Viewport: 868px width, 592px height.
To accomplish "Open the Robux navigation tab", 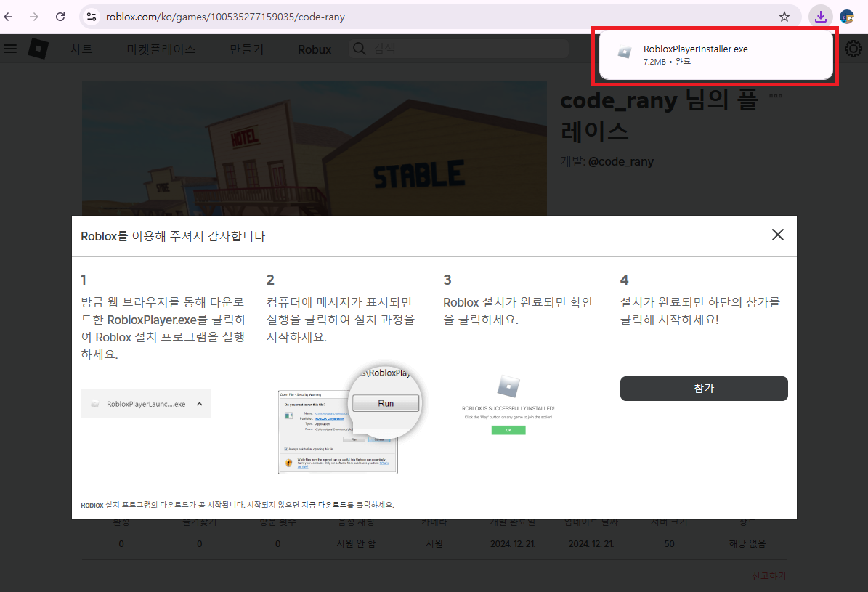I will tap(315, 49).
